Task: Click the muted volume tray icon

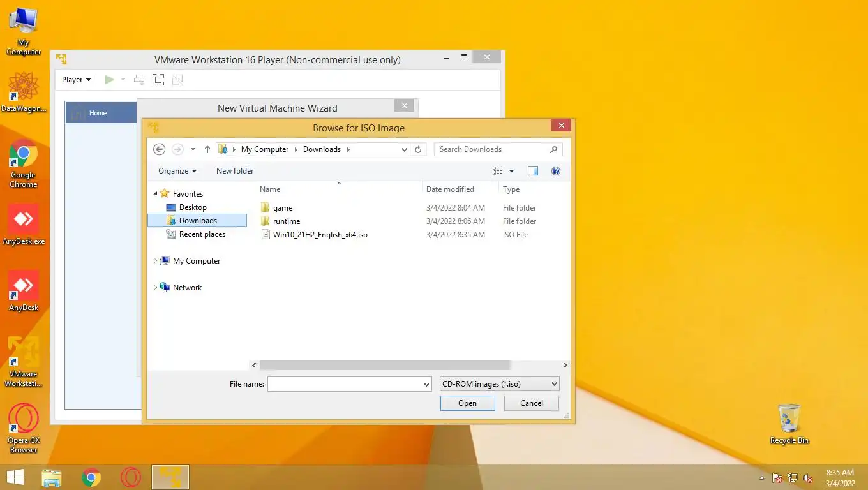Action: [808, 478]
